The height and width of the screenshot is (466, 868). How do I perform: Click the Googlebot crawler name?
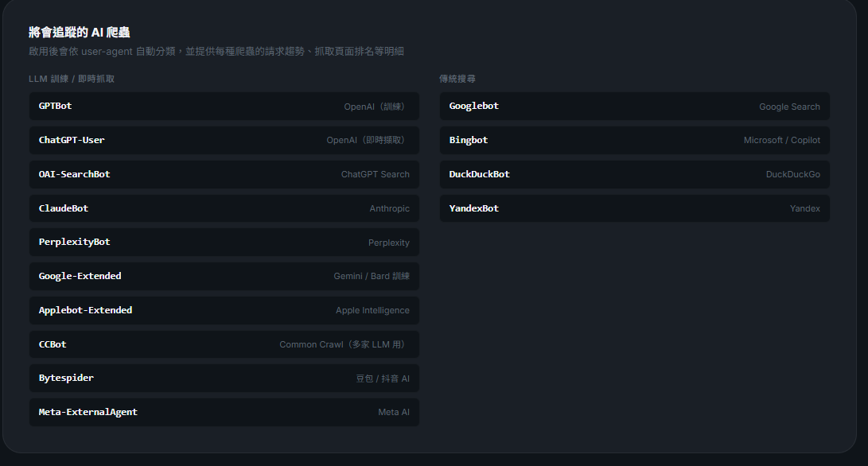tap(474, 106)
